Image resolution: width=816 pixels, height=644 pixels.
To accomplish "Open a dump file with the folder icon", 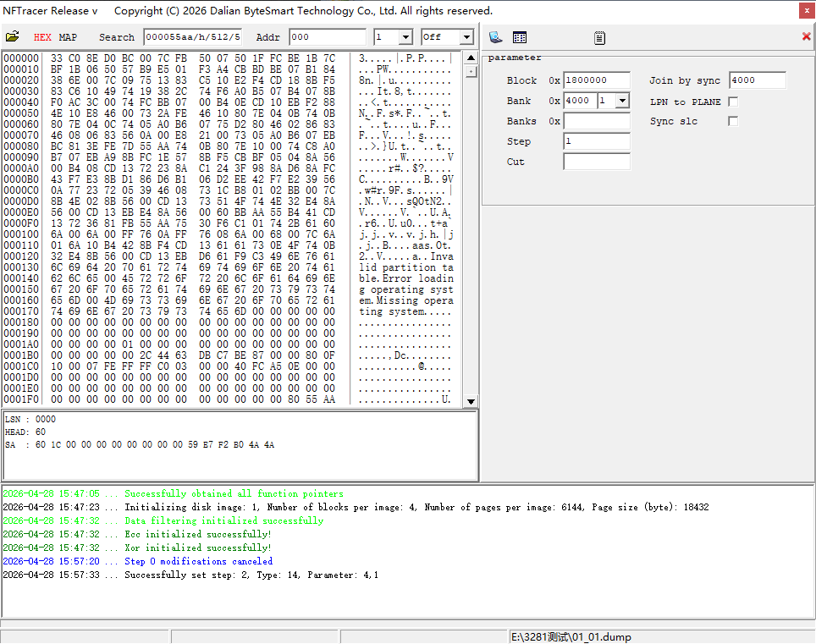I will [x=12, y=36].
